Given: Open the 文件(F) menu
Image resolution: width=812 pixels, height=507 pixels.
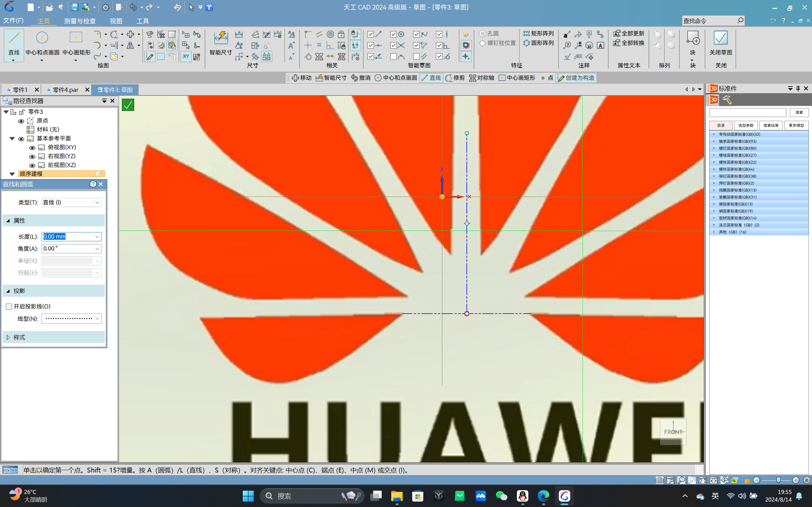Looking at the screenshot, I should coord(13,21).
